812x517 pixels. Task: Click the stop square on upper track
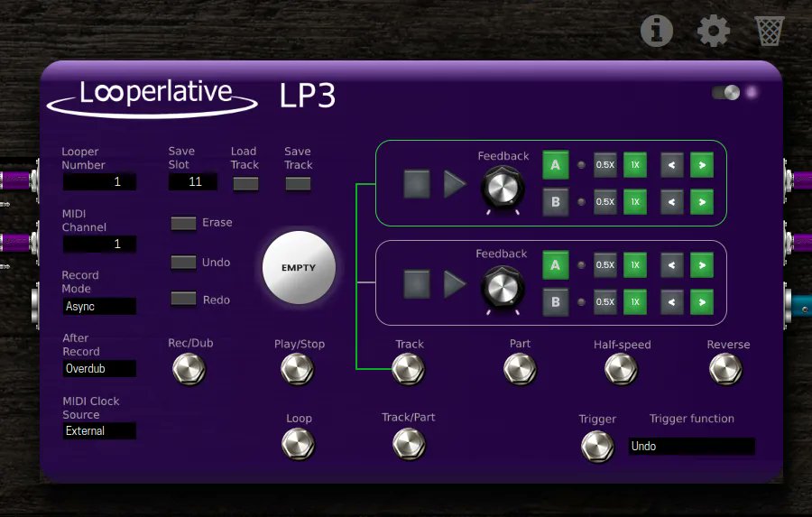click(417, 184)
